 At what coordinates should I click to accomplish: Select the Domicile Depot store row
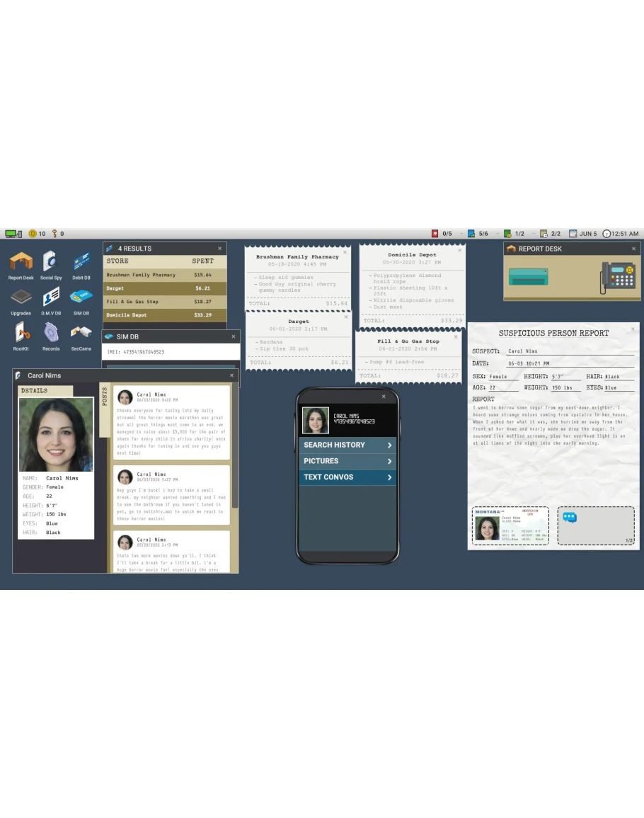tap(165, 315)
